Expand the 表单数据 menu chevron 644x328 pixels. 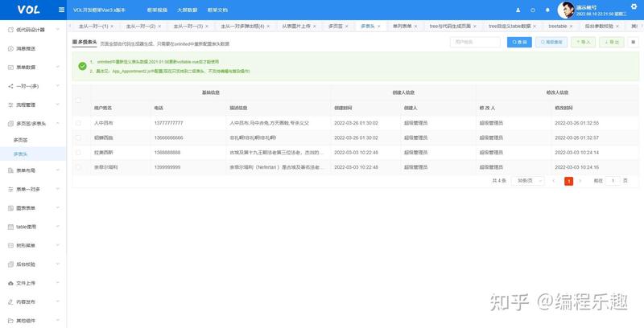(x=57, y=68)
